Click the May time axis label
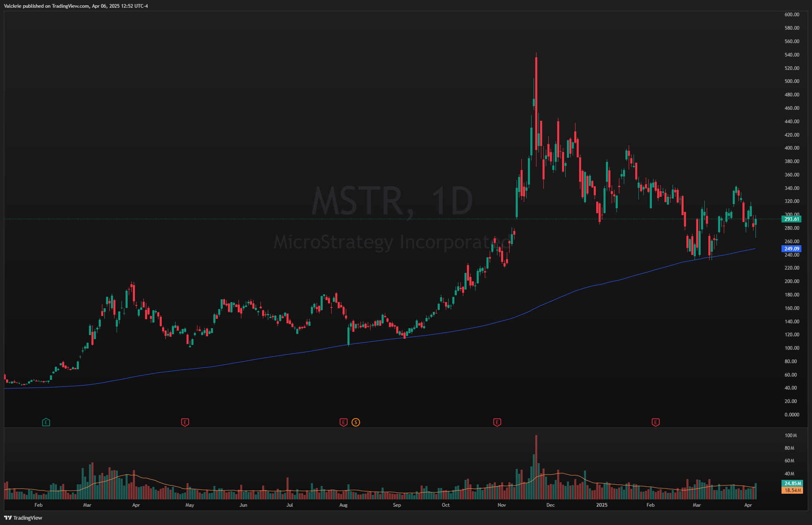The height and width of the screenshot is (525, 812). tap(190, 505)
